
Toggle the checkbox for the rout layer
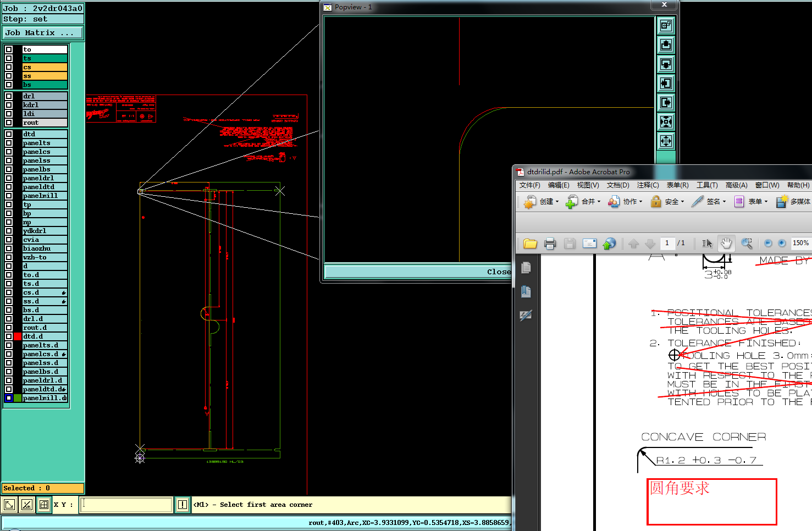(x=9, y=123)
